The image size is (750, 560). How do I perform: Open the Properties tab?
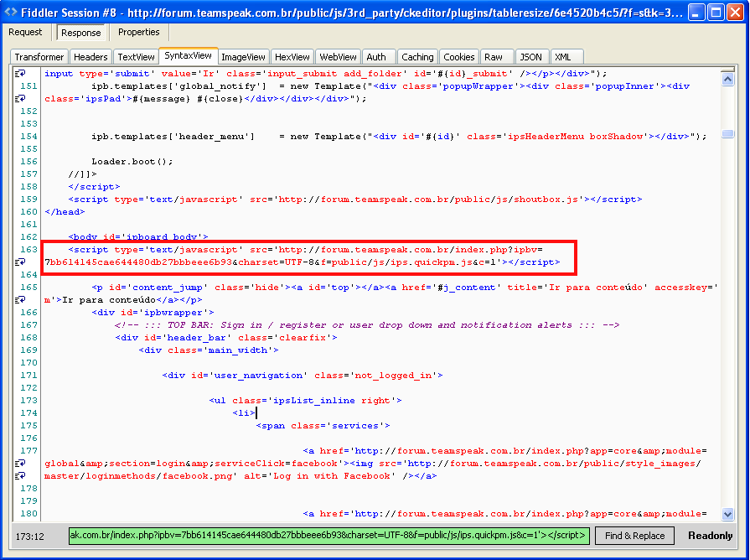[x=139, y=32]
